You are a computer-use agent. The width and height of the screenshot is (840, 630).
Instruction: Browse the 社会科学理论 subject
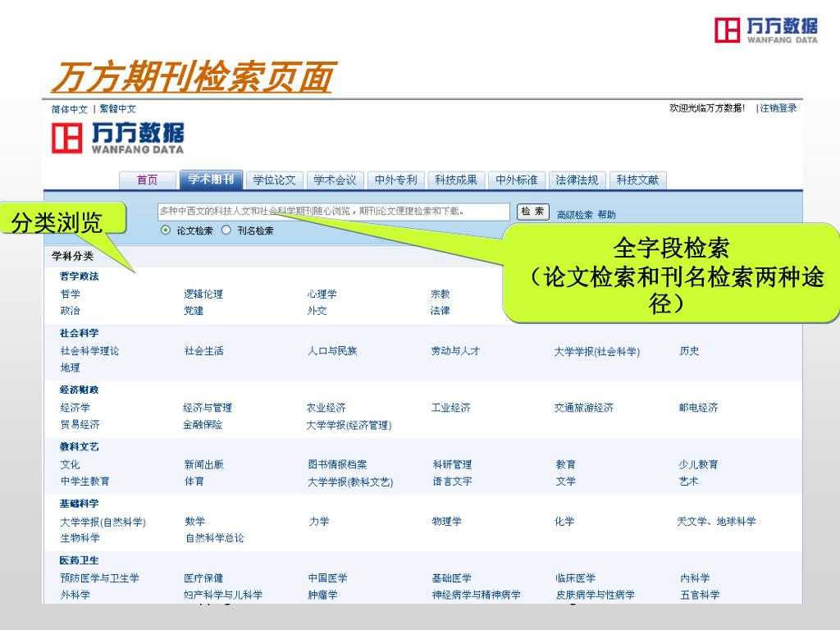click(90, 351)
